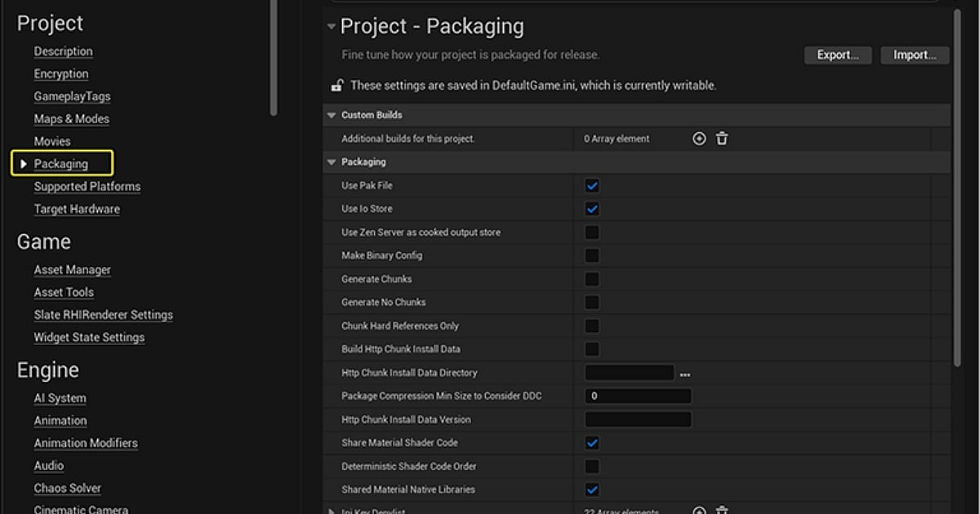Enable Build Http Chunk Install Data checkbox

pyautogui.click(x=592, y=349)
